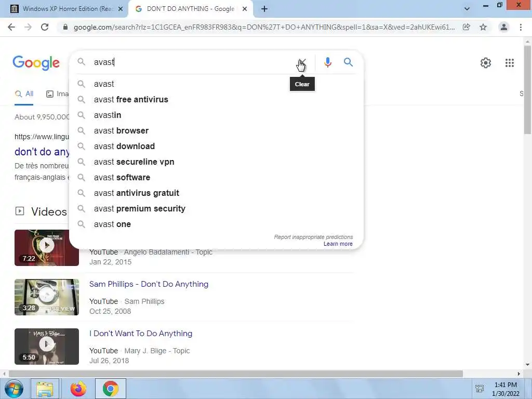Open the "don't do any" result title
Viewport: 532px width, 399px height.
coord(42,152)
